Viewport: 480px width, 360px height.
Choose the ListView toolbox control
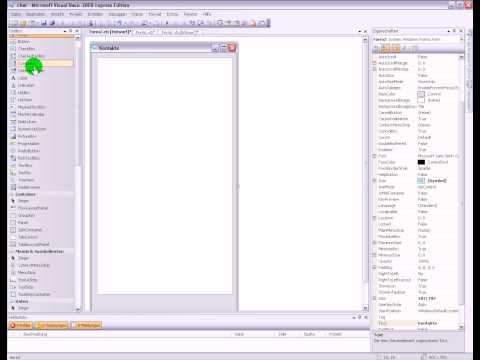[41, 100]
